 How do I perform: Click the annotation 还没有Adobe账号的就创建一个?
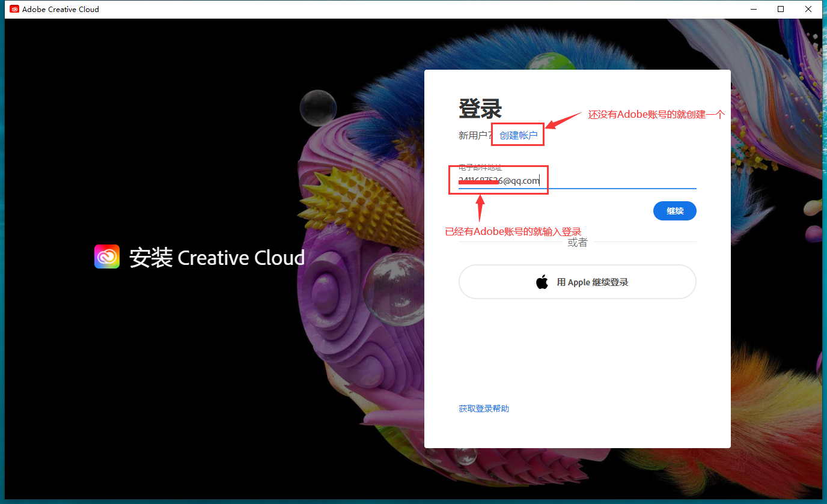click(x=655, y=114)
